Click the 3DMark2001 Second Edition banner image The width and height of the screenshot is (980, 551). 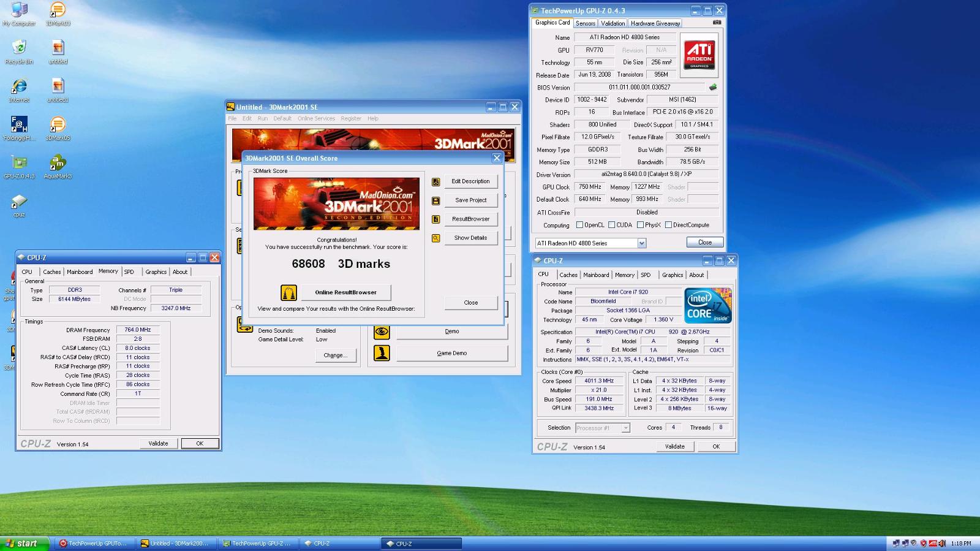(x=336, y=204)
